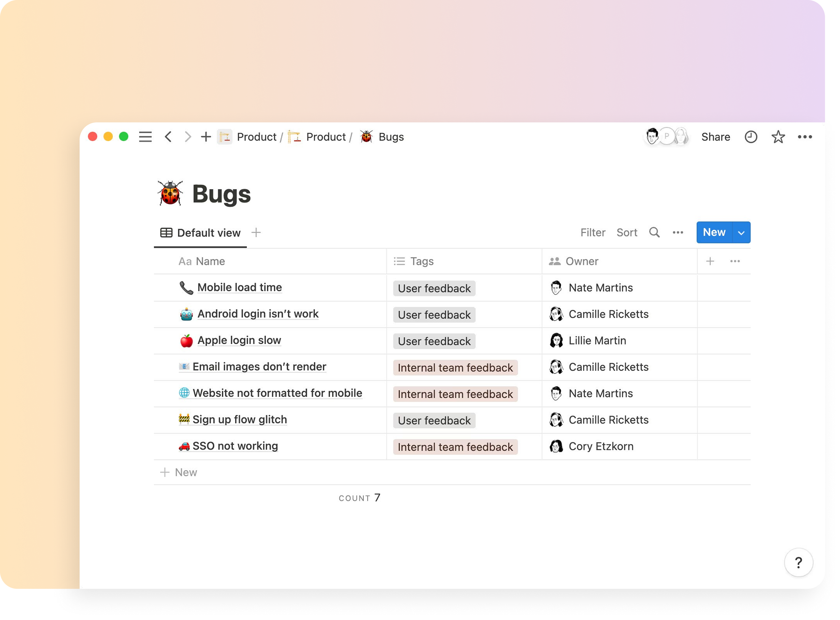Go forward with the right arrow
Screen dimensions: 840x620
pyautogui.click(x=188, y=137)
